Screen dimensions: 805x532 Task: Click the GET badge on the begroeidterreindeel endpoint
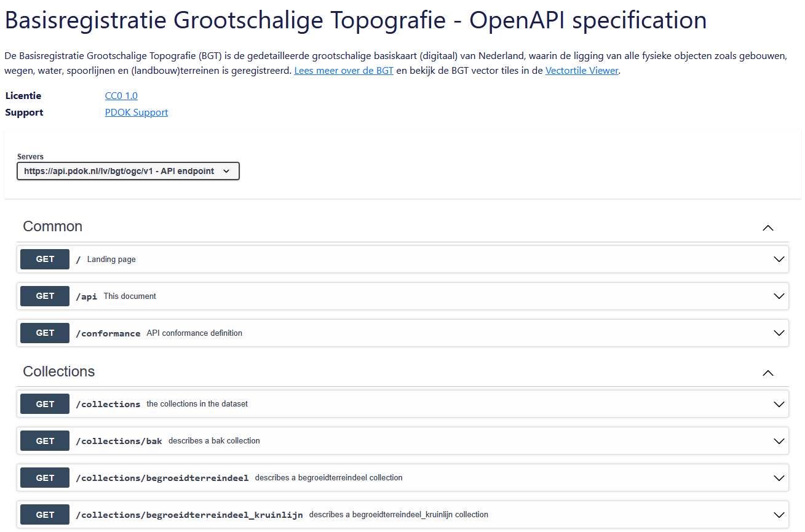tap(44, 477)
